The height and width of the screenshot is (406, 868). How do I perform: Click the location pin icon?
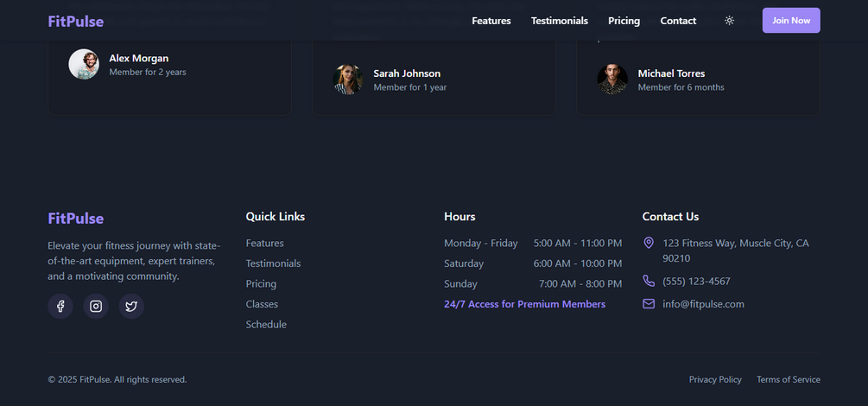pyautogui.click(x=649, y=243)
